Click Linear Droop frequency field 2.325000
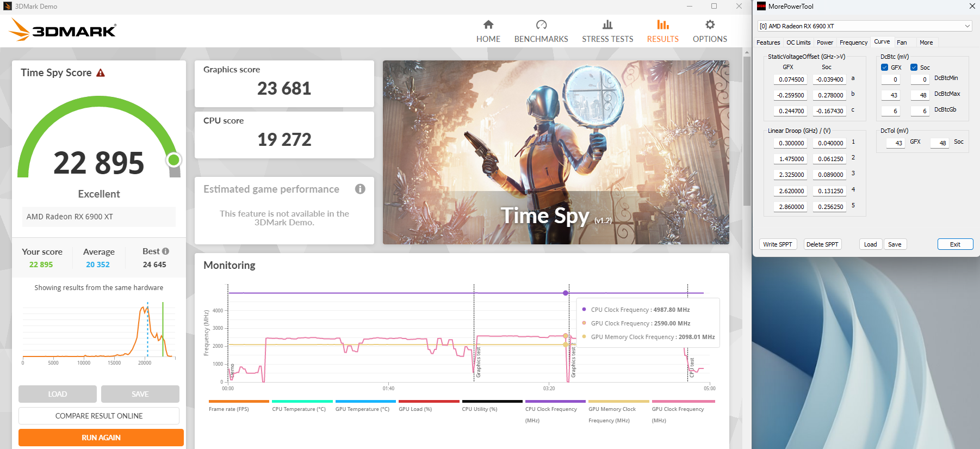 coord(790,175)
